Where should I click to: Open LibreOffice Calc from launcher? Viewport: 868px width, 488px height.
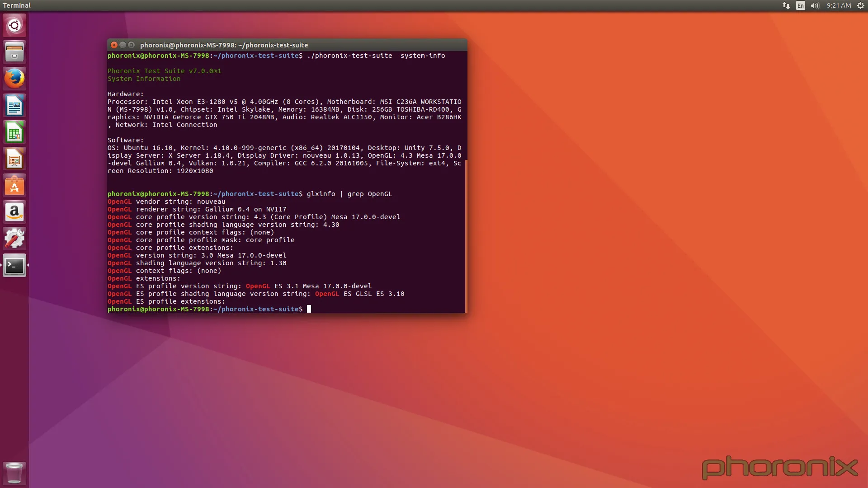point(14,132)
